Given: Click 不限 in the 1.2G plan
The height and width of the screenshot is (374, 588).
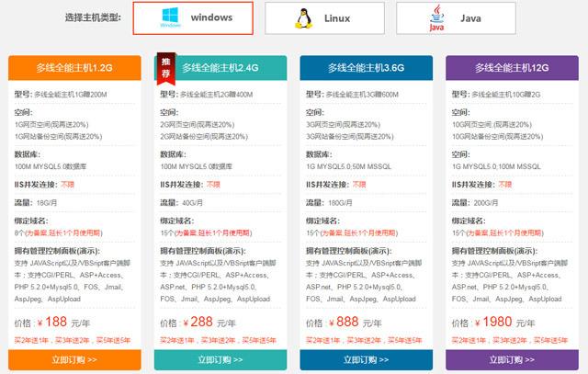Looking at the screenshot, I should coord(67,185).
